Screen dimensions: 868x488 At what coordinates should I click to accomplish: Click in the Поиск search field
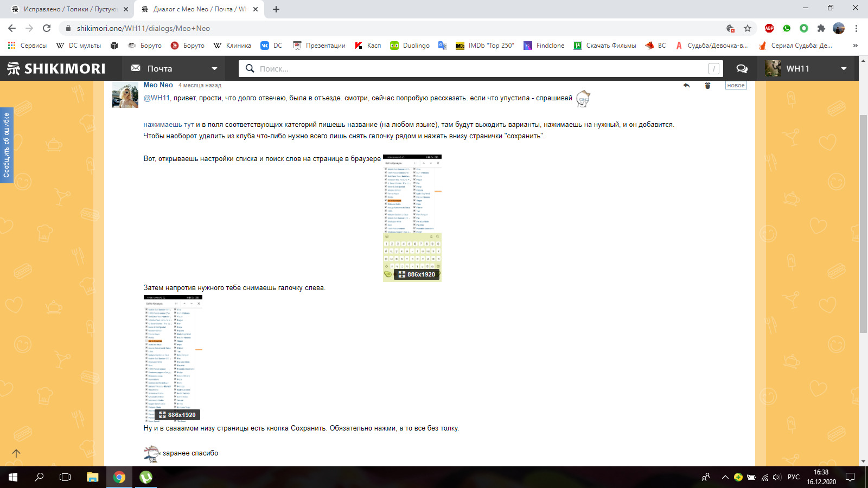477,68
